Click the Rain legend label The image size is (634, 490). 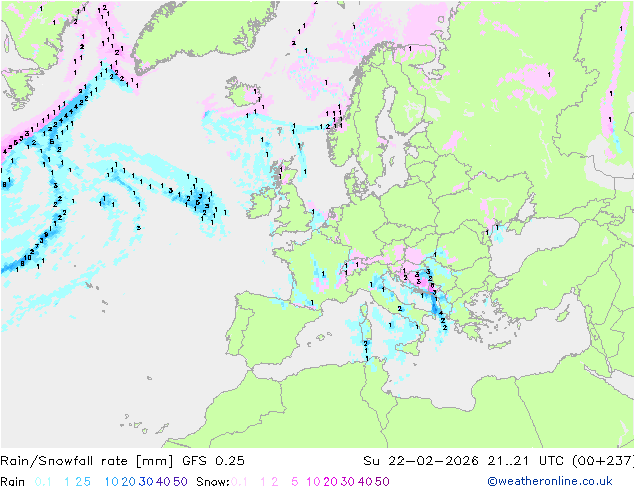(x=13, y=482)
